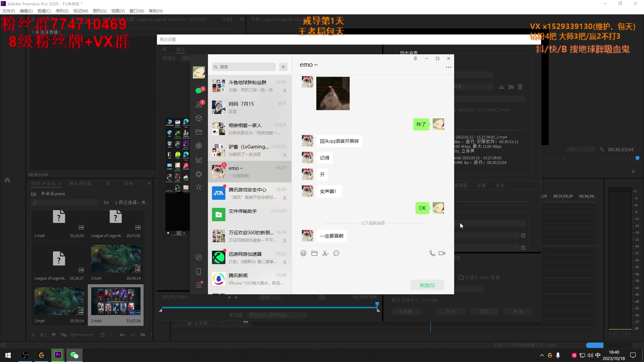Open WeChat files folder icon in sidebar

click(199, 132)
